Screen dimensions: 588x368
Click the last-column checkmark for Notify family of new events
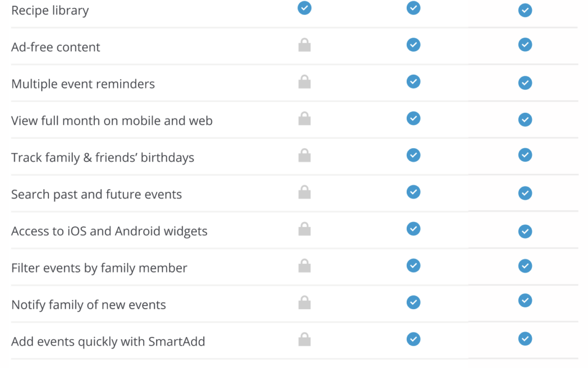coord(525,300)
